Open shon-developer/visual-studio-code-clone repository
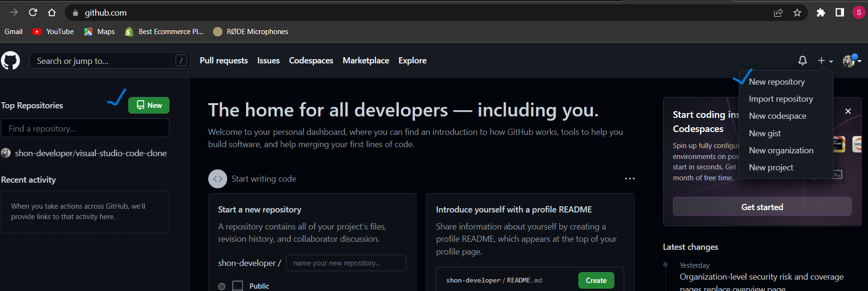The image size is (868, 291). point(90,153)
